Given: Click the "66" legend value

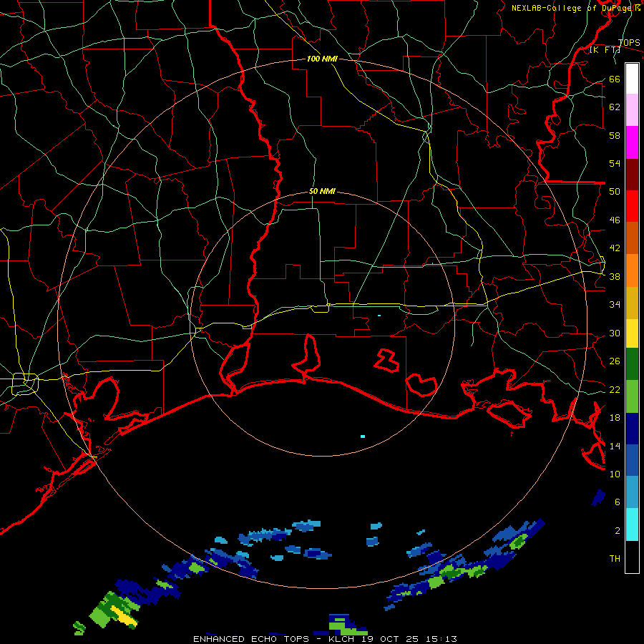Looking at the screenshot, I should point(615,79).
